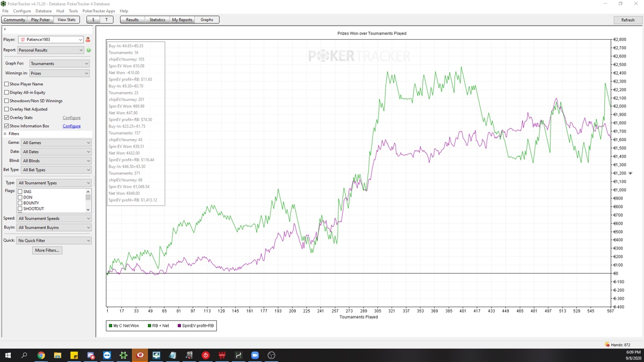This screenshot has width=644, height=362.
Task: Check Display All-in Equity option
Action: pos(6,93)
